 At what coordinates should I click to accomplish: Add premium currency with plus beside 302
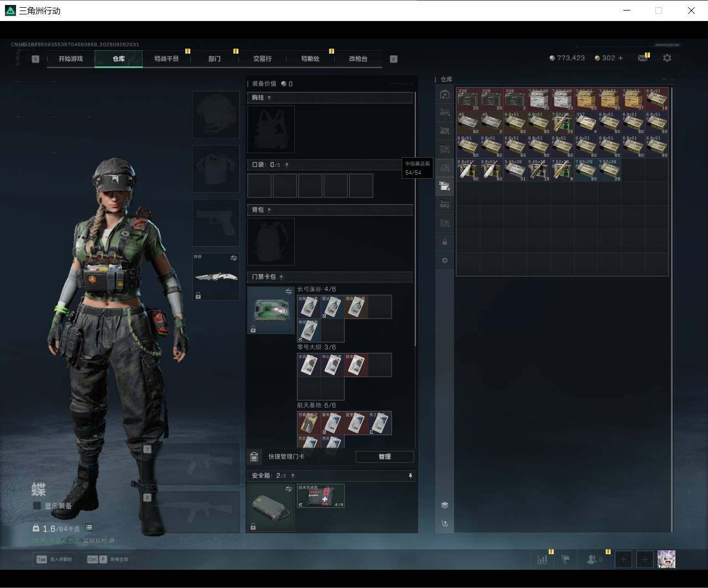click(620, 58)
